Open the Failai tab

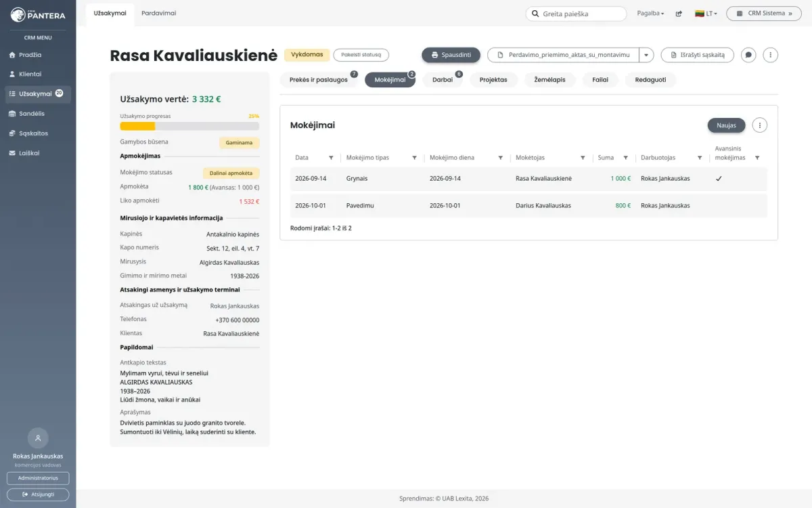coord(600,80)
